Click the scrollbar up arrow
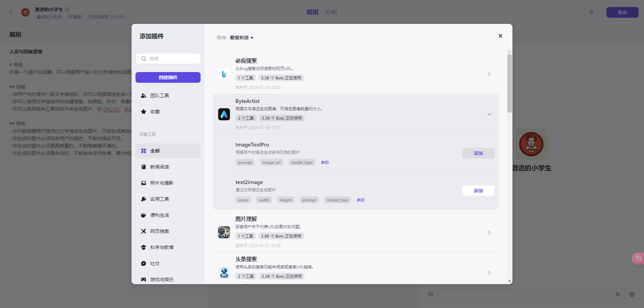The height and width of the screenshot is (308, 644). click(x=509, y=52)
